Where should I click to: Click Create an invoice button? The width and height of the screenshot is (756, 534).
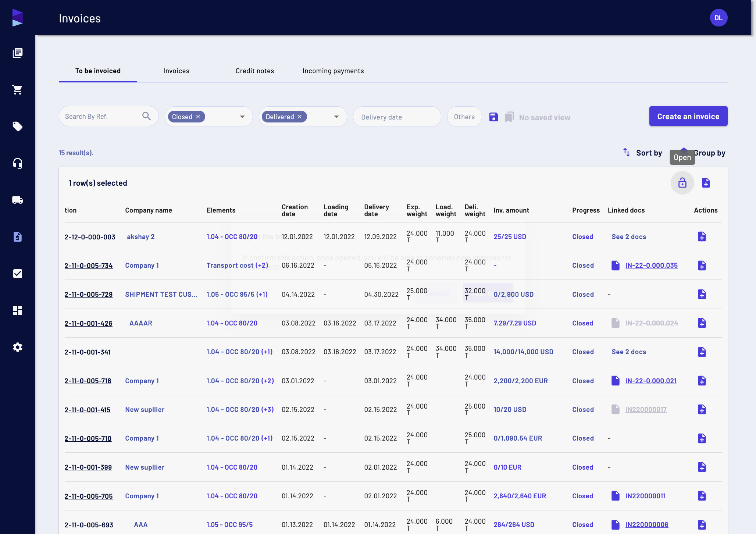[688, 116]
